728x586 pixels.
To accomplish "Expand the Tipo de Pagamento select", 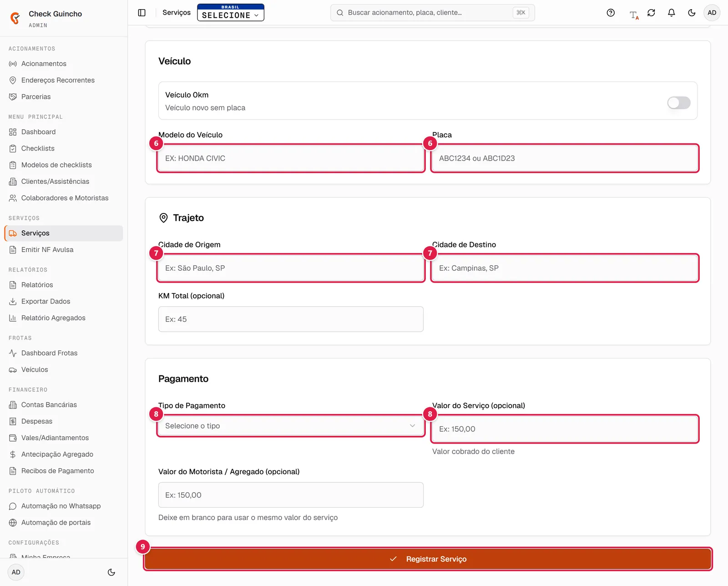I will coord(291,426).
